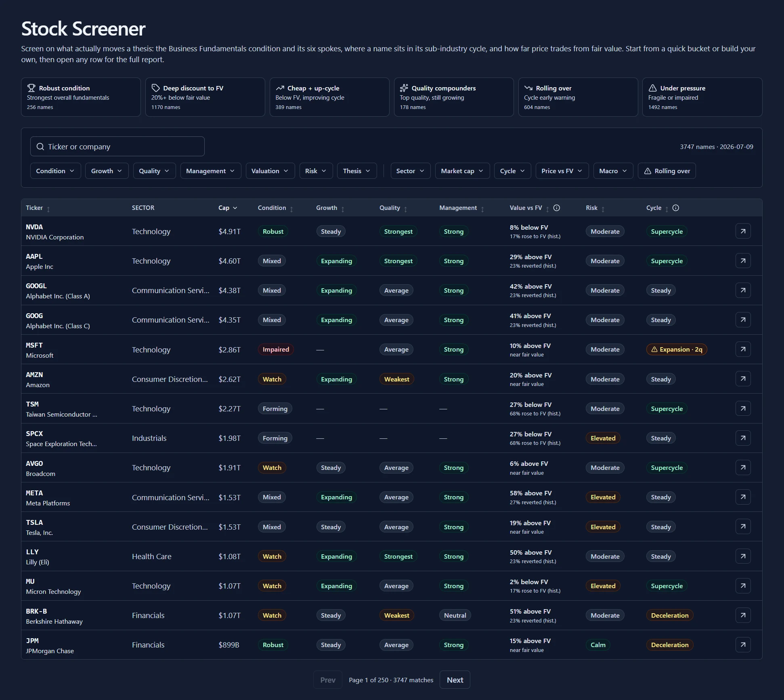Open LLY report arrow icon
The height and width of the screenshot is (700, 784).
pos(743,556)
